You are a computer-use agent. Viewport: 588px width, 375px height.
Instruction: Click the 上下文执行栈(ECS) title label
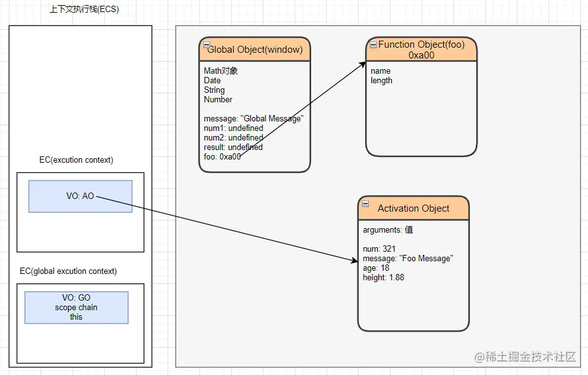[x=84, y=9]
